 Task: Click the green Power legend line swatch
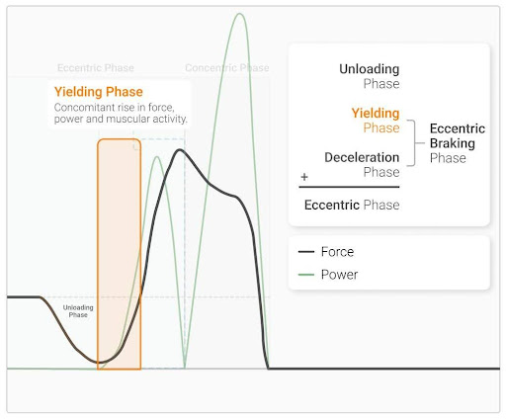306,275
